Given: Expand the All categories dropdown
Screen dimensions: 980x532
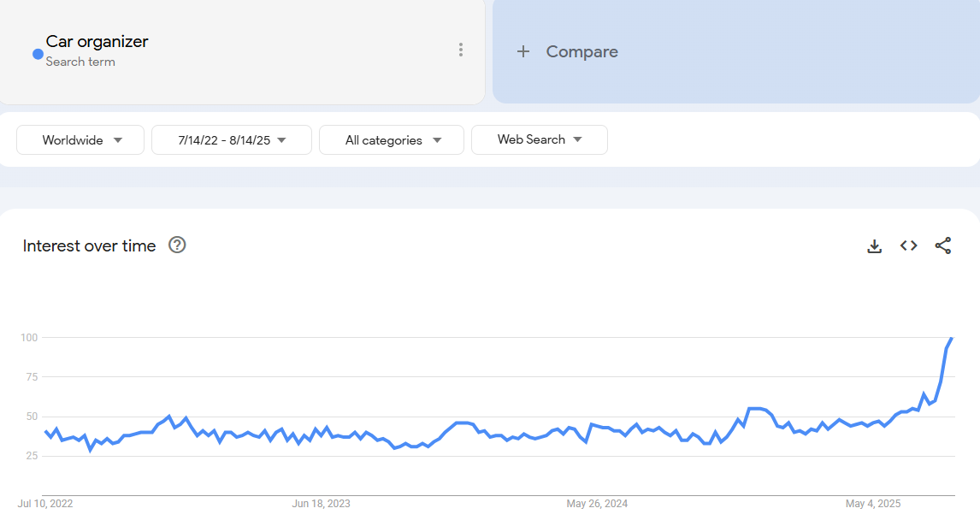Looking at the screenshot, I should (392, 140).
